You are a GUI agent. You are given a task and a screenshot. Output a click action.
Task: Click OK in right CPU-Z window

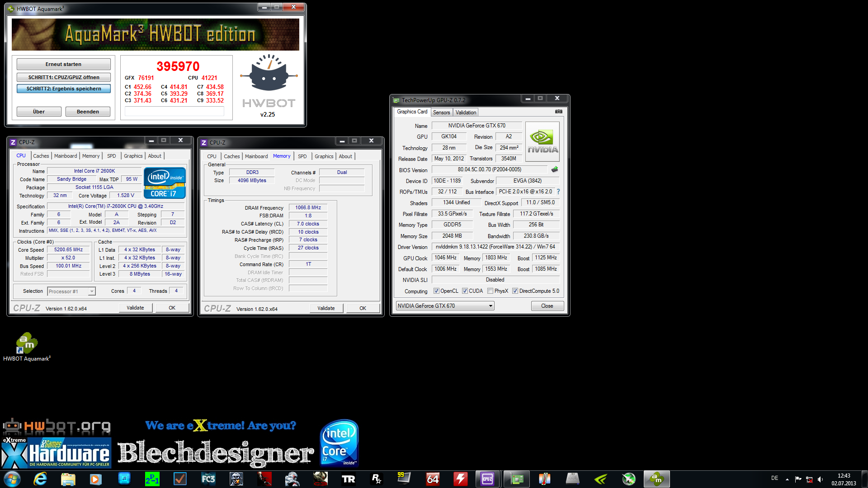pyautogui.click(x=363, y=308)
